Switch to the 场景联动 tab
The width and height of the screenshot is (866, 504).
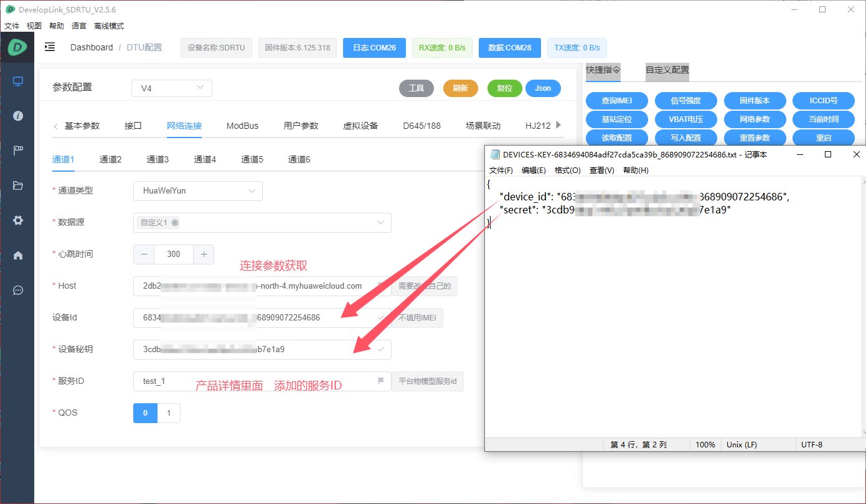483,126
